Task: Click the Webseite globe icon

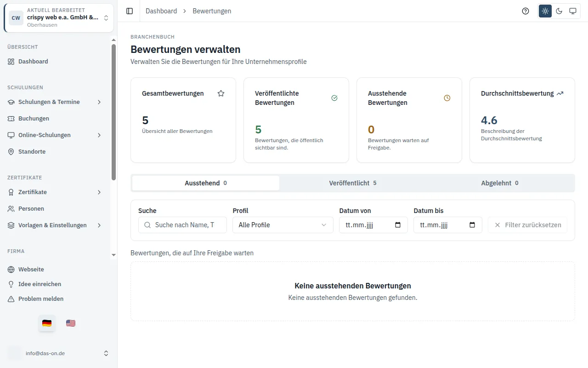Action: [11, 270]
